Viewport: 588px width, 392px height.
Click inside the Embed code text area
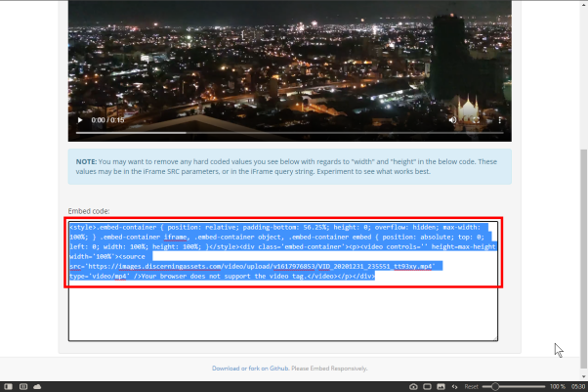click(x=283, y=282)
